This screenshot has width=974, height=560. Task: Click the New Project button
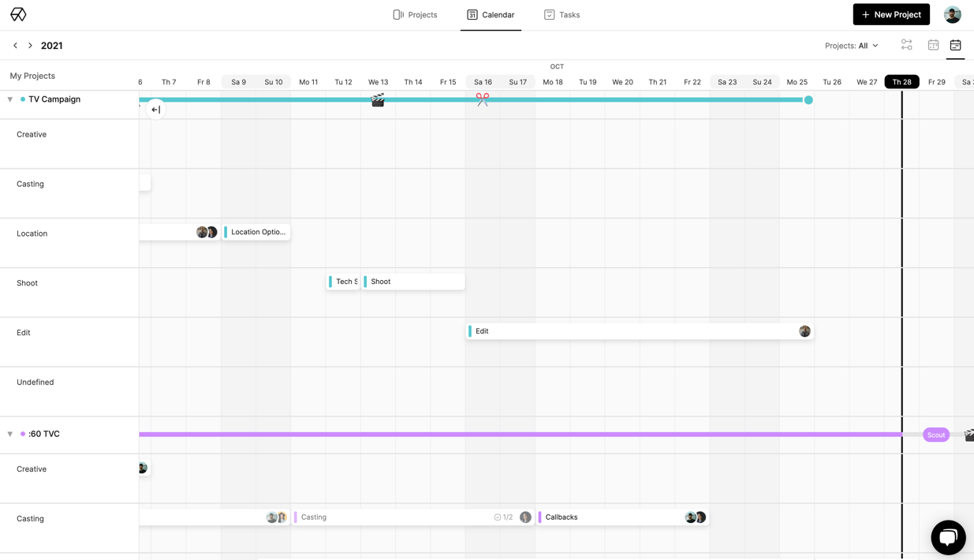(x=890, y=15)
